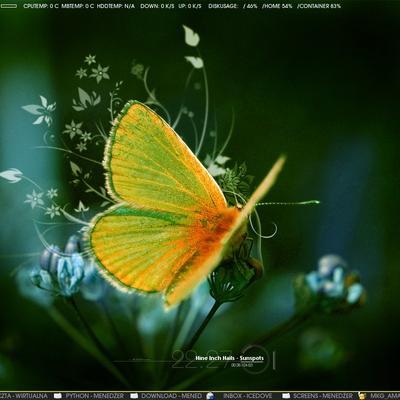Click the icon before MKG_AM taskbar entry
Screen dimensions: 400x400
point(362,396)
